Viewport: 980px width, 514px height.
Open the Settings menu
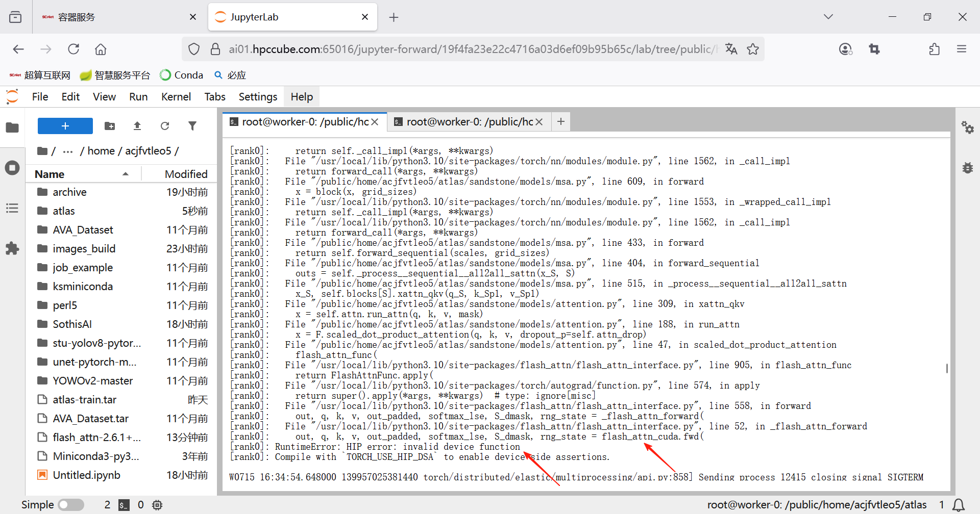click(258, 97)
